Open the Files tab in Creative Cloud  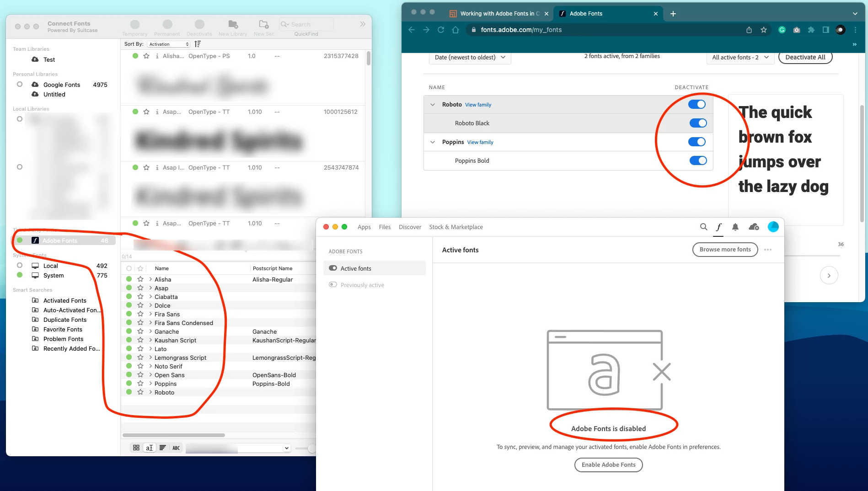pos(385,227)
